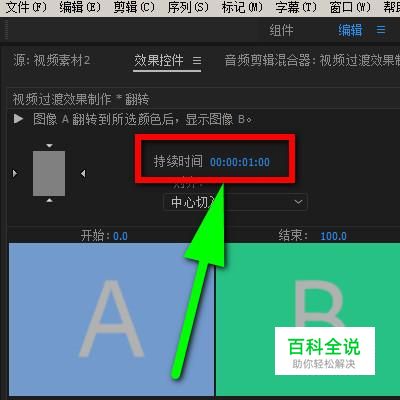Open the 剪辑(C) menu
The height and width of the screenshot is (400, 400).
point(134,7)
